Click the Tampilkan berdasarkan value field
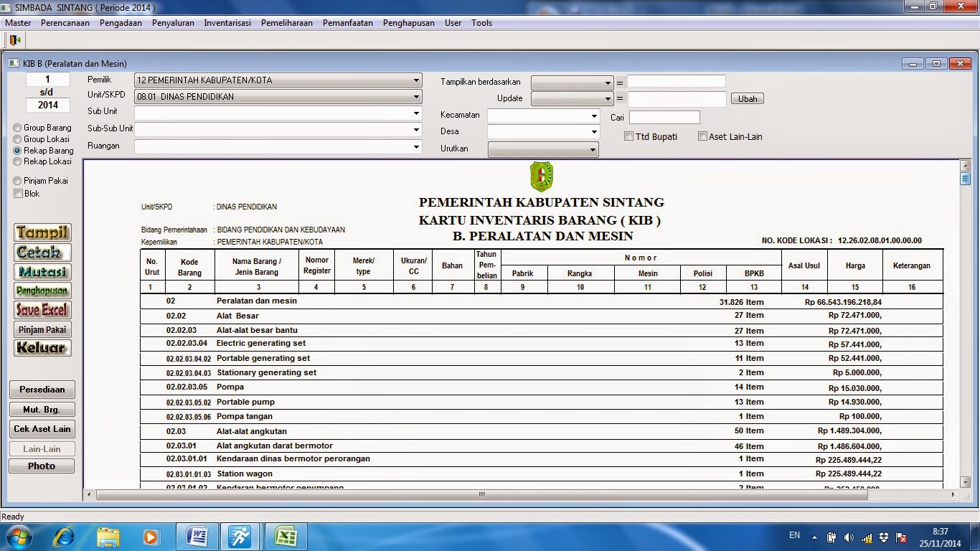The width and height of the screenshot is (980, 551). (677, 82)
